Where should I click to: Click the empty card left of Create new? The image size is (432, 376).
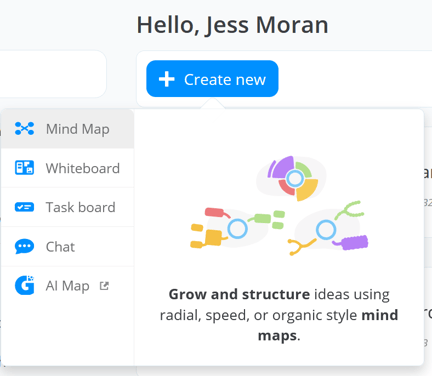tap(53, 74)
